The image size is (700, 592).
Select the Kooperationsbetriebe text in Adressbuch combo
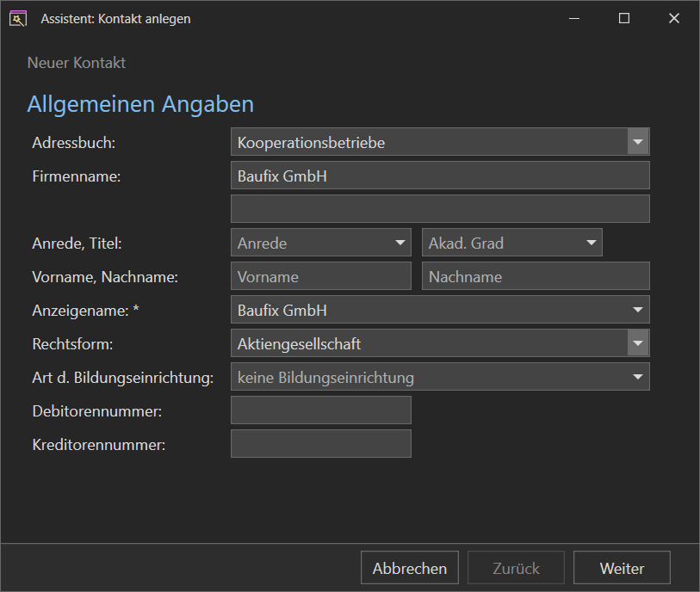(x=311, y=143)
